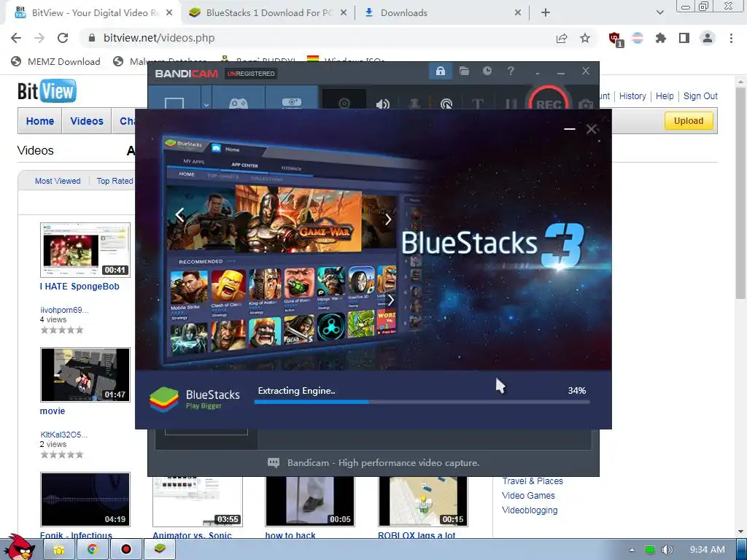Image resolution: width=747 pixels, height=560 pixels.
Task: Close the BlueStacks 3 installer
Action: pyautogui.click(x=591, y=128)
